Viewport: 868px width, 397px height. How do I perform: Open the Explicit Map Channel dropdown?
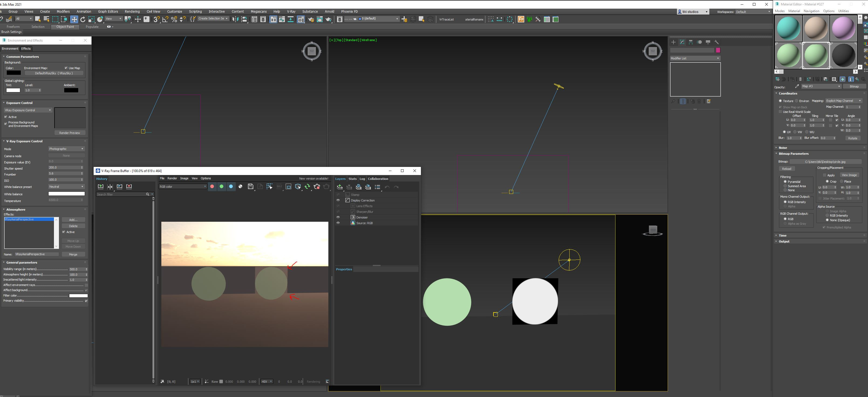[x=843, y=101]
